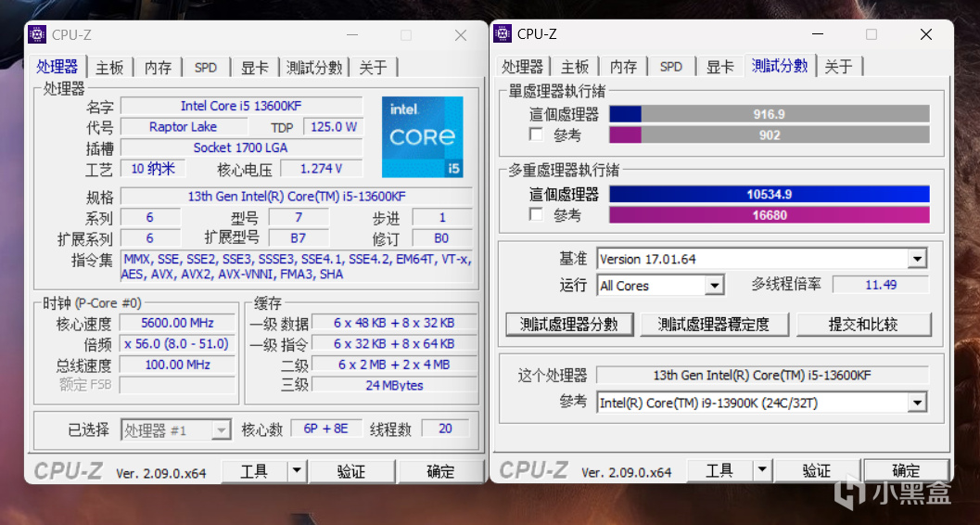The width and height of the screenshot is (980, 525).
Task: Click 工具 button in right window
Action: (720, 470)
